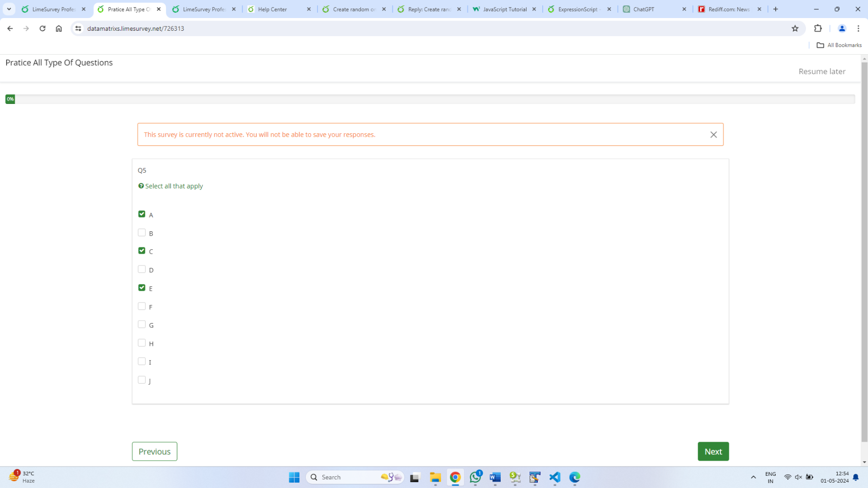Show hidden system tray icons

tap(753, 477)
